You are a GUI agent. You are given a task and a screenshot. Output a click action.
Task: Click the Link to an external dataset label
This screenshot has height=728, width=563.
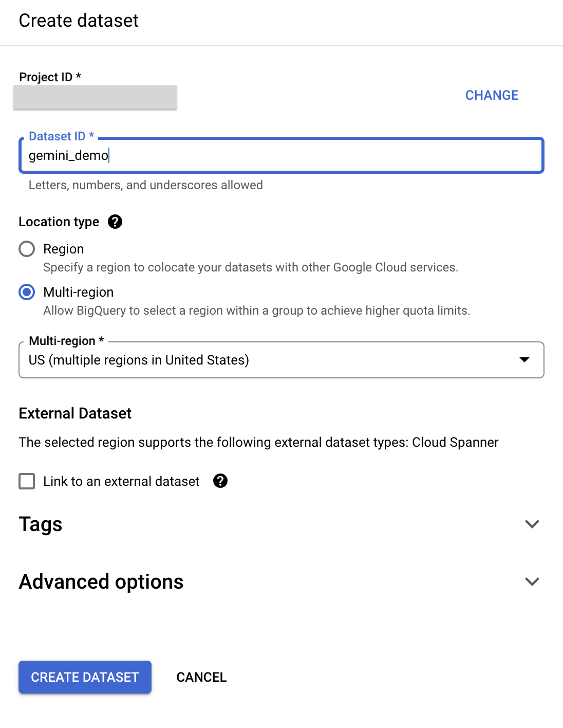click(x=121, y=481)
